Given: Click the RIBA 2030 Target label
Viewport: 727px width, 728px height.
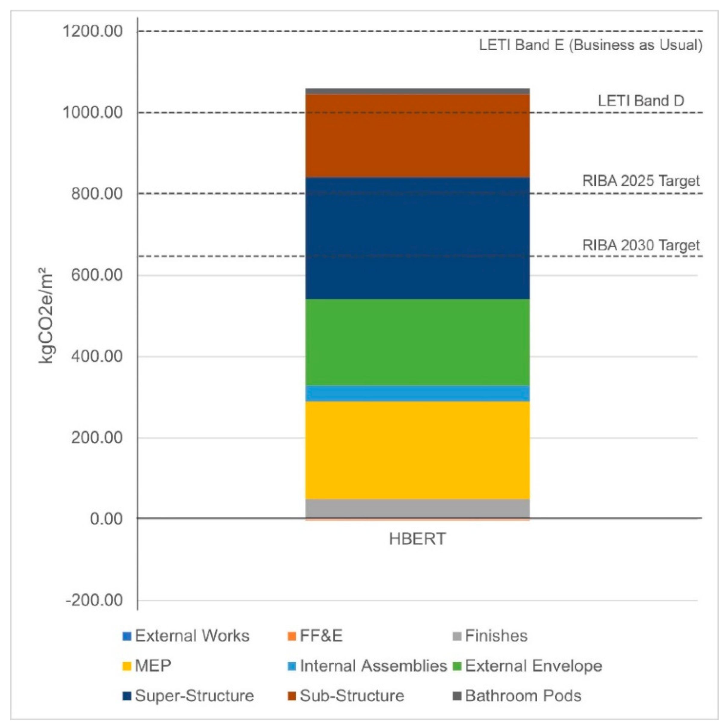Looking at the screenshot, I should click(x=641, y=245).
